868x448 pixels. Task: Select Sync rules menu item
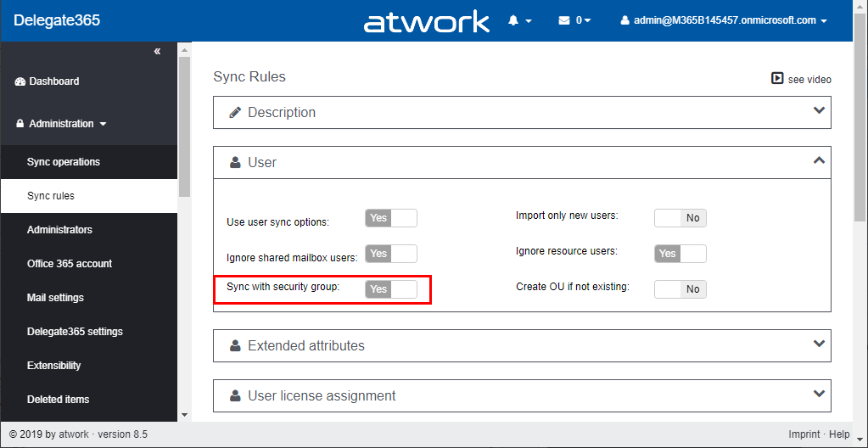89,196
